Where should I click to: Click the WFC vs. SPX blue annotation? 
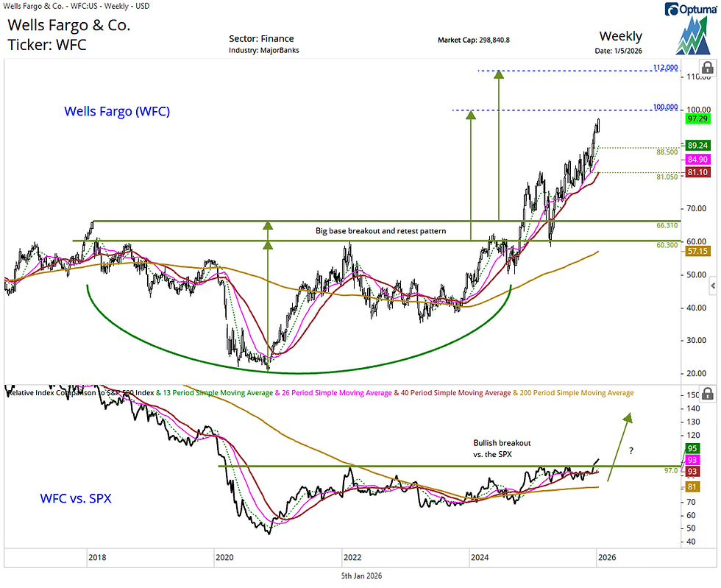coord(76,498)
